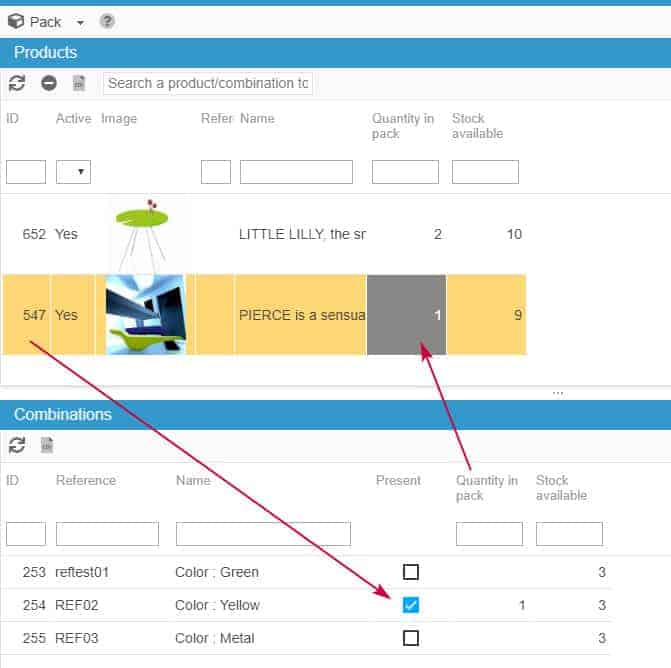This screenshot has height=668, width=671.
Task: Click the PIERCE quantity in pack cell
Action: (x=406, y=315)
